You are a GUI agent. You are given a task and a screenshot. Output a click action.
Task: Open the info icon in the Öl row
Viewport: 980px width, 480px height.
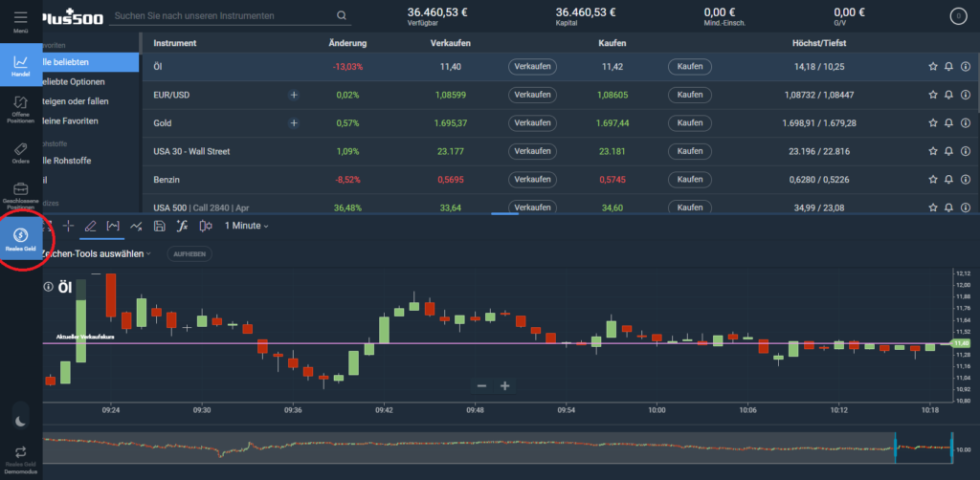point(965,66)
